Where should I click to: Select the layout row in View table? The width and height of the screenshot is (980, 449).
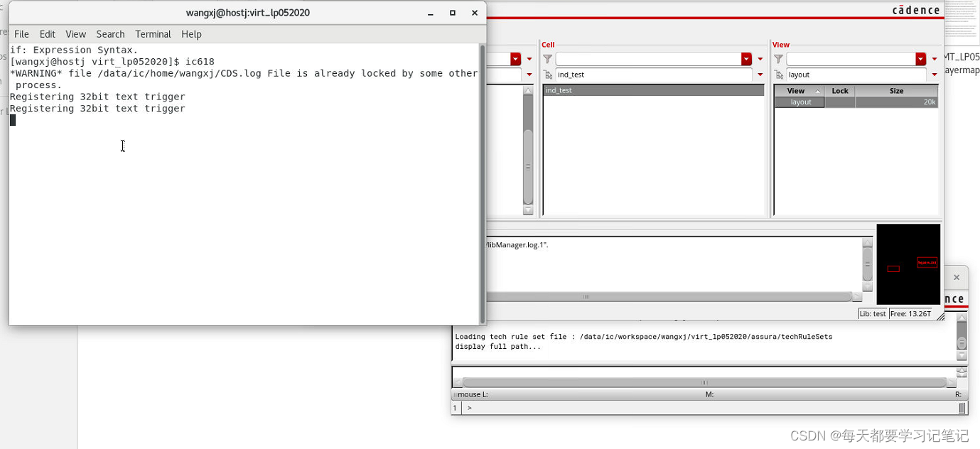(x=800, y=102)
